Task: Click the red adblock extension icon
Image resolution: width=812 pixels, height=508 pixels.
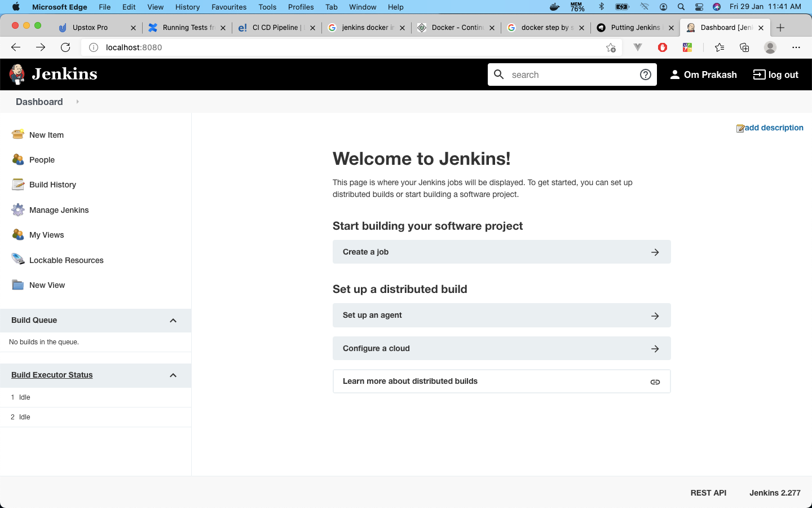Action: click(663, 47)
